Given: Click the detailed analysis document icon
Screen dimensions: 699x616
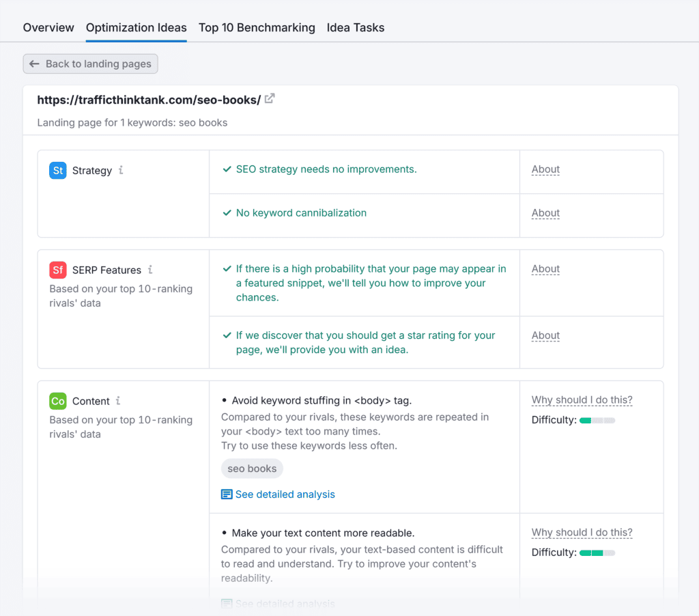Looking at the screenshot, I should tap(227, 494).
